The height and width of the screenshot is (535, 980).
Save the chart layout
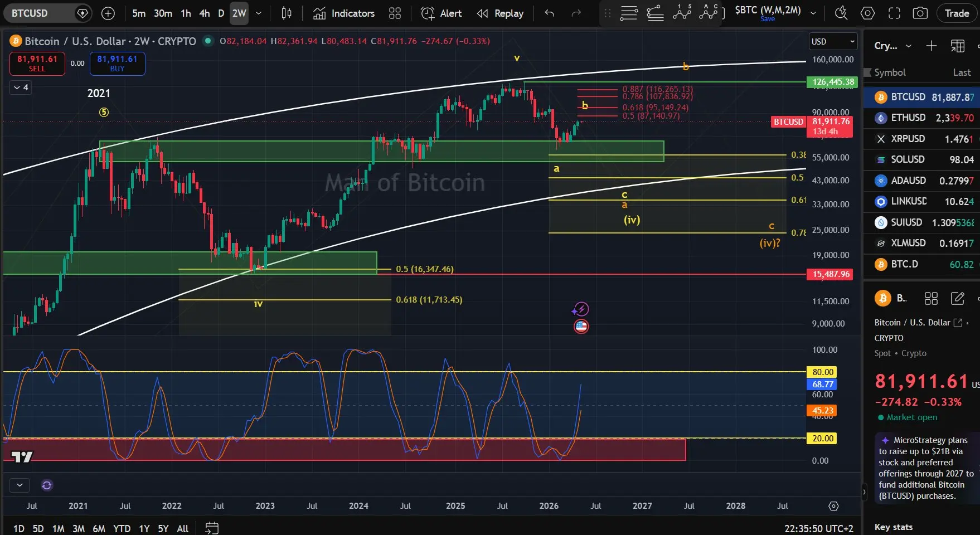[x=768, y=19]
